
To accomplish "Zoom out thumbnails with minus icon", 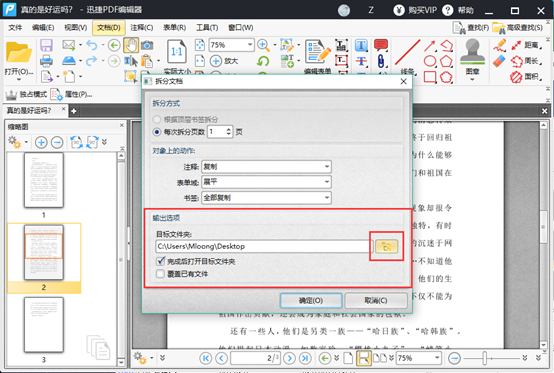I will click(57, 142).
